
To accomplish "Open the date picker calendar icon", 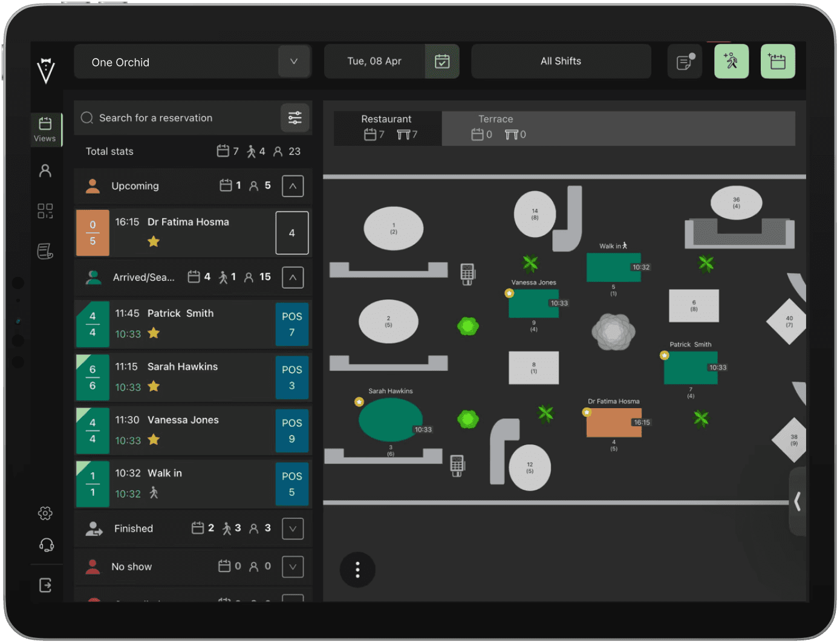I will (442, 61).
